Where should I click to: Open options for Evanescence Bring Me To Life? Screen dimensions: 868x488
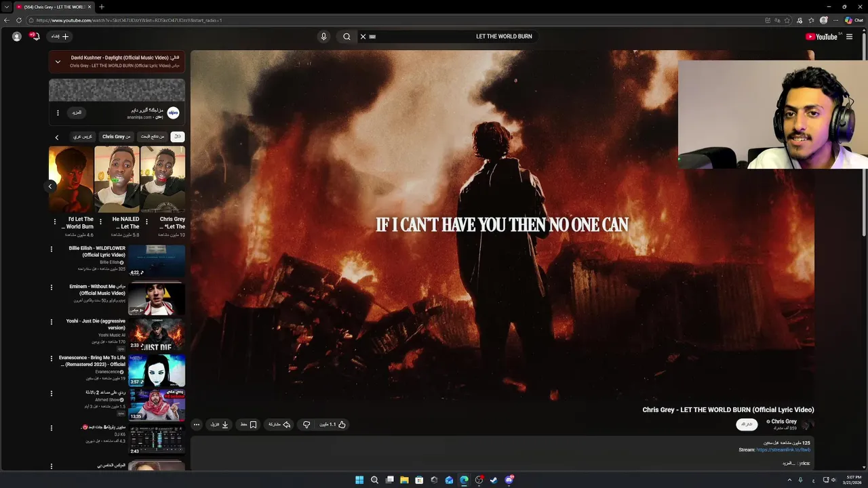52,359
